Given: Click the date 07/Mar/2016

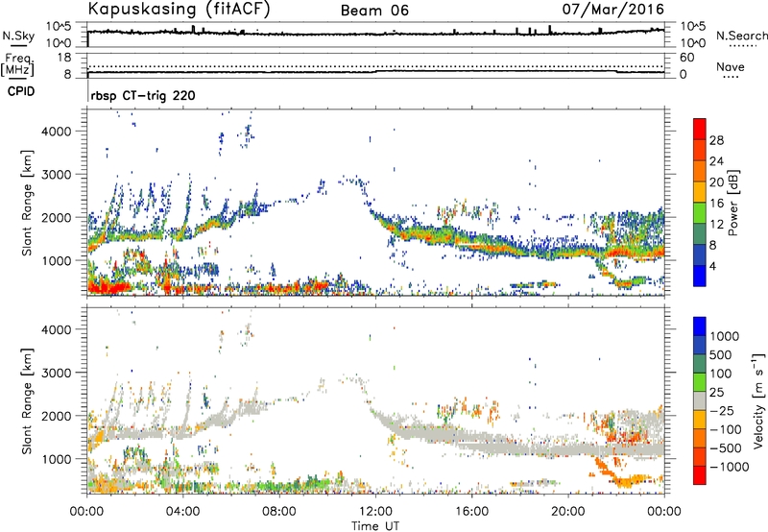Looking at the screenshot, I should pyautogui.click(x=613, y=9).
